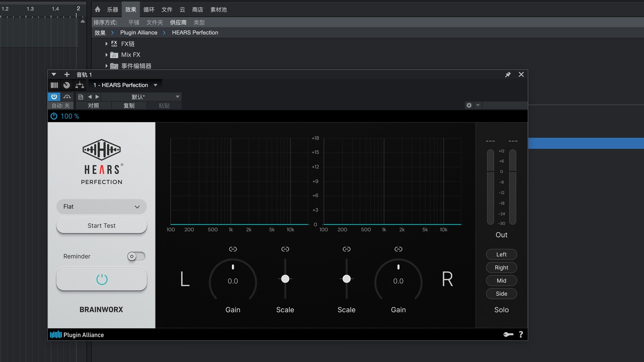Click the Plugin Alliance logo

tap(77, 335)
